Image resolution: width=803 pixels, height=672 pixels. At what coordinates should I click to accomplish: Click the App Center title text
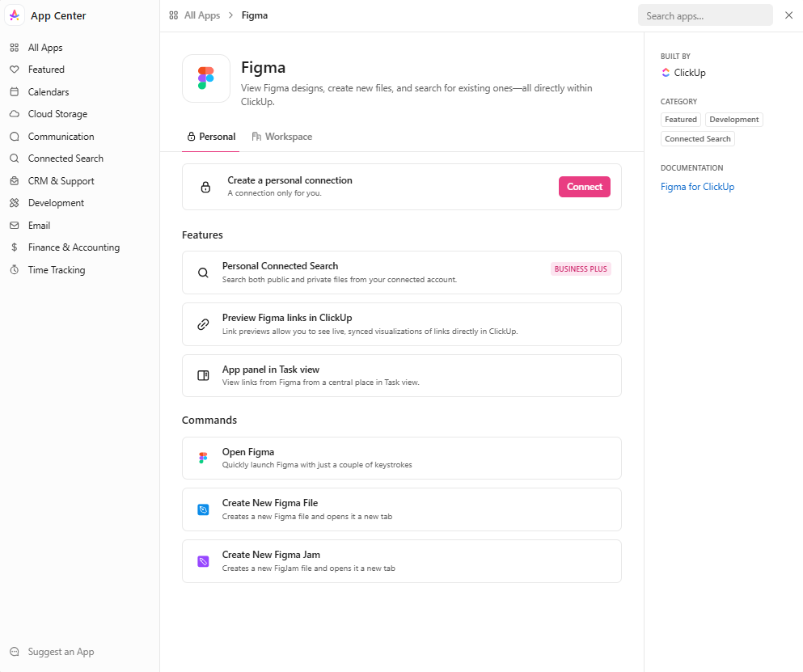click(x=58, y=16)
